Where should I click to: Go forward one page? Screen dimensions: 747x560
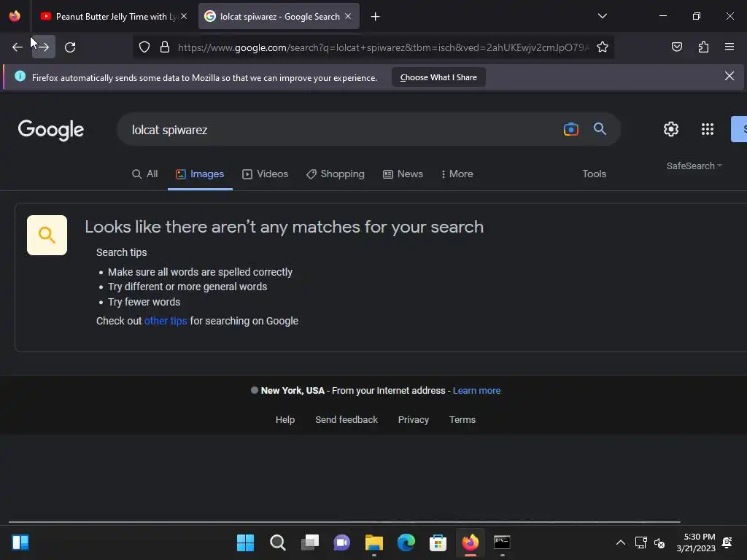coord(44,47)
